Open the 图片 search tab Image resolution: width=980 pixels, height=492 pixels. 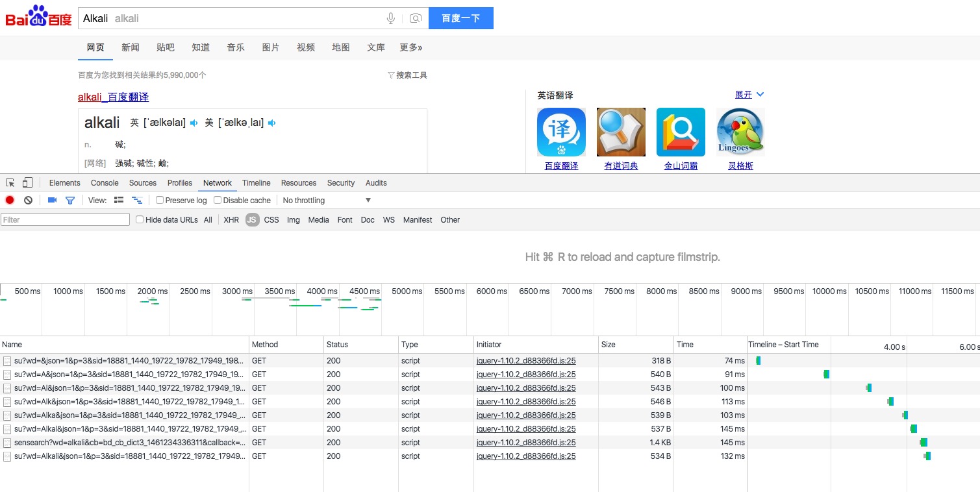pyautogui.click(x=271, y=47)
